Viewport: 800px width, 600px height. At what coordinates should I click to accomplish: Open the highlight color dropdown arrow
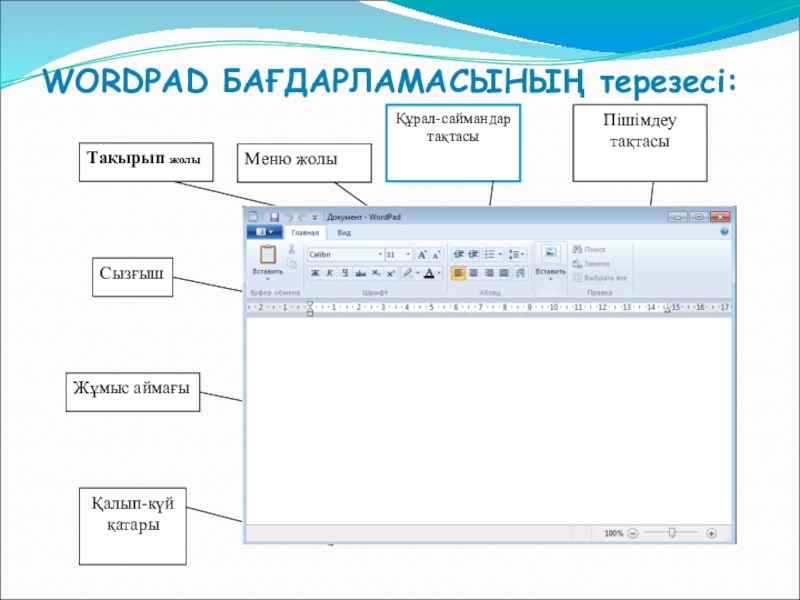[x=418, y=273]
